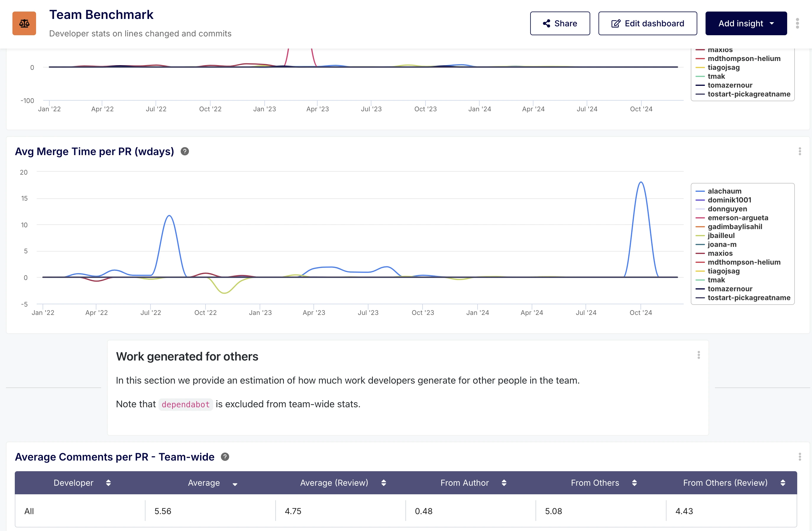Image resolution: width=812 pixels, height=531 pixels.
Task: Toggle alachaum series in merge time legend
Action: 724,191
